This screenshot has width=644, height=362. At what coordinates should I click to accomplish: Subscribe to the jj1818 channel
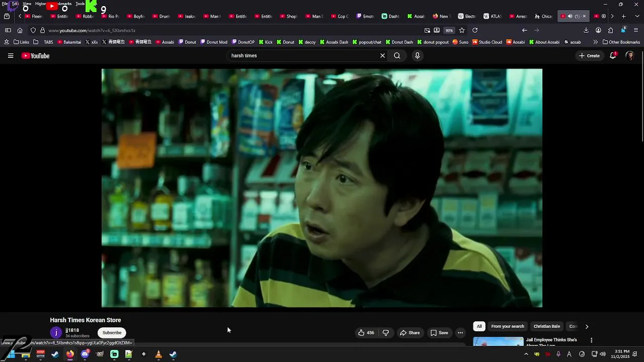[x=112, y=333]
